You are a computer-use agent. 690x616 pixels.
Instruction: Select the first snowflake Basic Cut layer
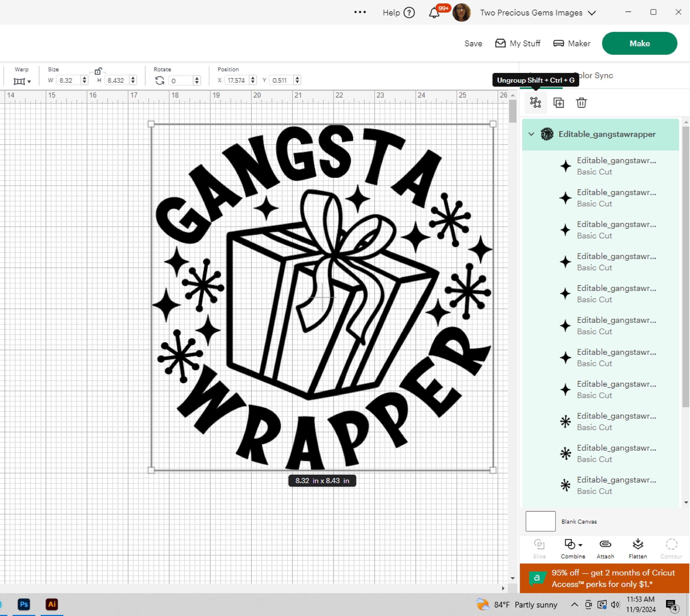click(600, 422)
